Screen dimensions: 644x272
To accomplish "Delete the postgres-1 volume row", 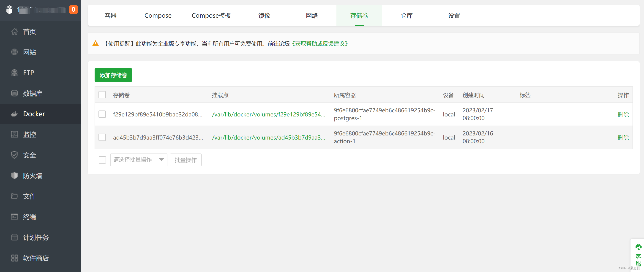I will [623, 114].
